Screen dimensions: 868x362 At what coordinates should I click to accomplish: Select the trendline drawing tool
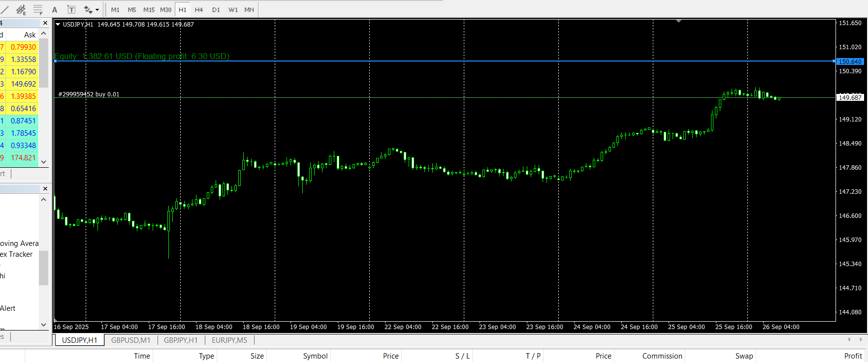point(4,9)
